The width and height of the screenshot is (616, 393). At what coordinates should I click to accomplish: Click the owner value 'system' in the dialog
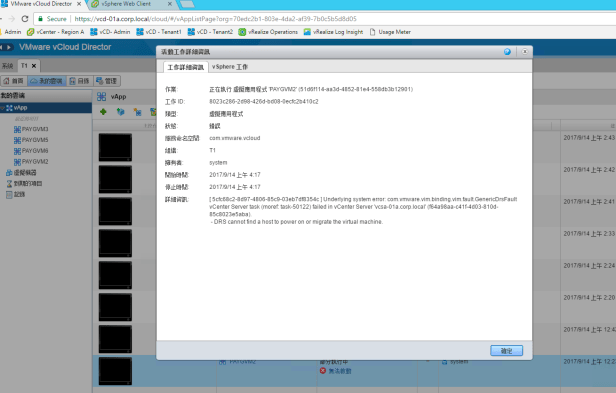218,162
